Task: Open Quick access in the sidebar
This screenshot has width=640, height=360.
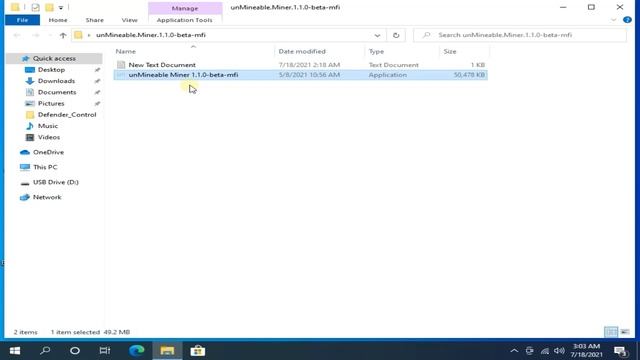Action: 54,59
